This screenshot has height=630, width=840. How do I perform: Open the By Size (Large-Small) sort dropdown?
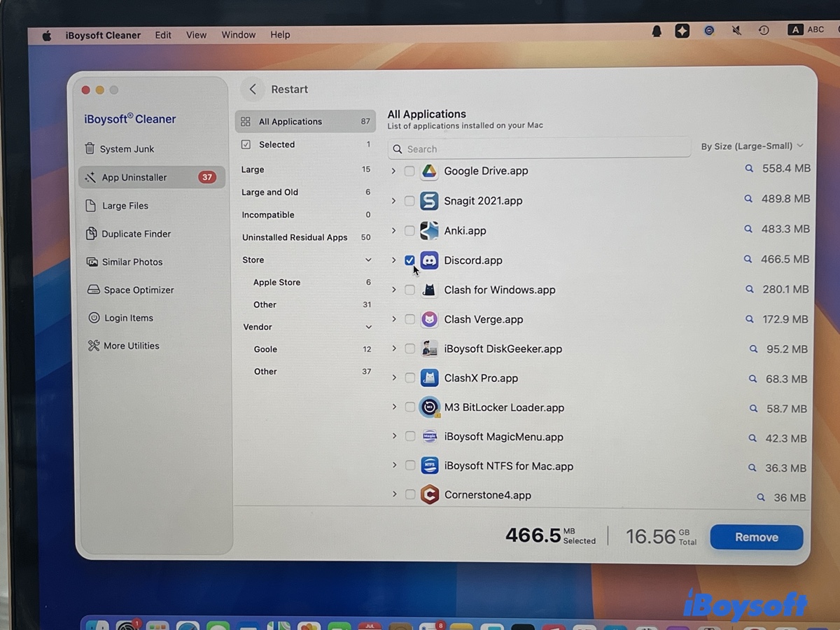click(x=752, y=146)
